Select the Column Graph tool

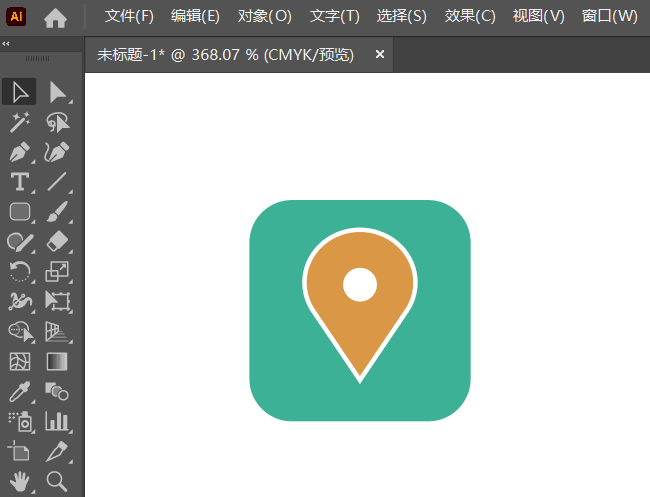[57, 422]
